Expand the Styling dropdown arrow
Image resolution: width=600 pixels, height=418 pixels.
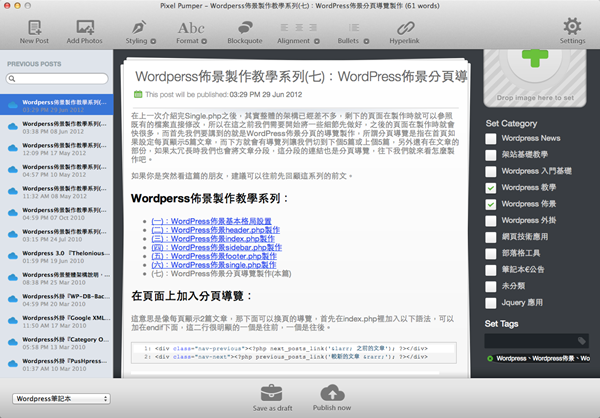pos(153,41)
